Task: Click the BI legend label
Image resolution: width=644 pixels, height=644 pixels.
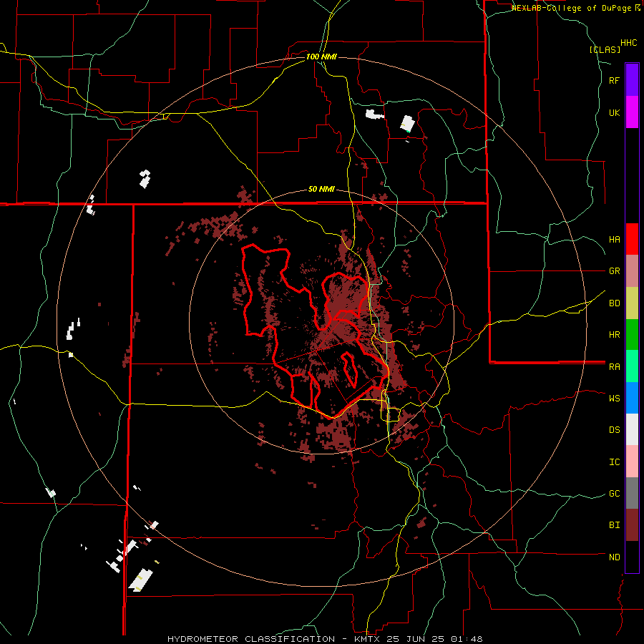Action: pyautogui.click(x=614, y=525)
